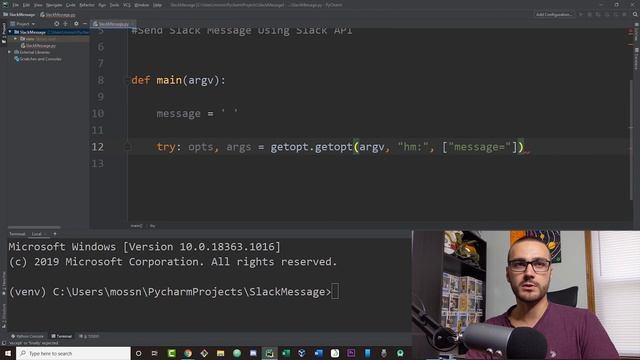Expand the venv folder in project tree
The image size is (640, 360).
16,39
